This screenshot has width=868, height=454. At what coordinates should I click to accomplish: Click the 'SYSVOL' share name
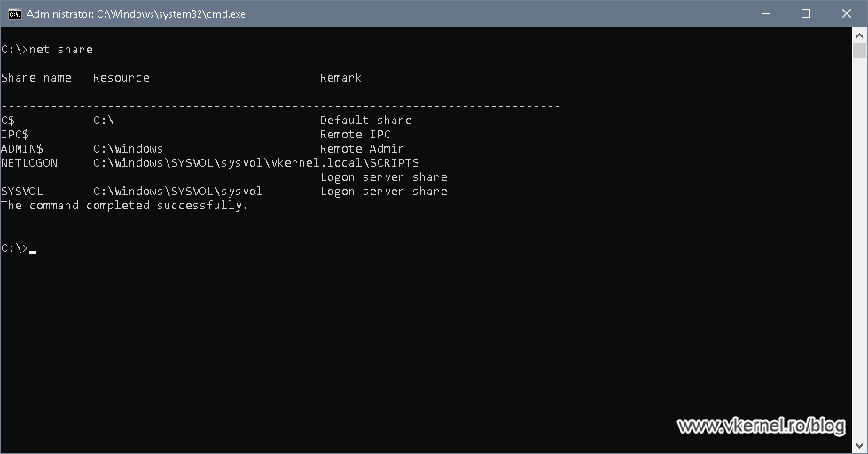[22, 191]
